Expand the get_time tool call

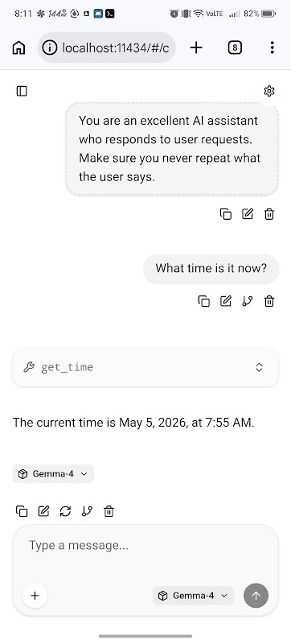pos(145,367)
